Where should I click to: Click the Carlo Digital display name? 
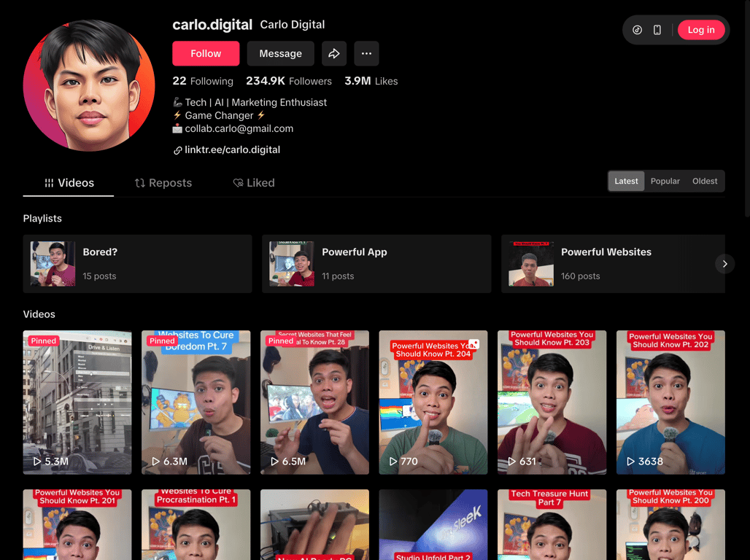pos(293,24)
